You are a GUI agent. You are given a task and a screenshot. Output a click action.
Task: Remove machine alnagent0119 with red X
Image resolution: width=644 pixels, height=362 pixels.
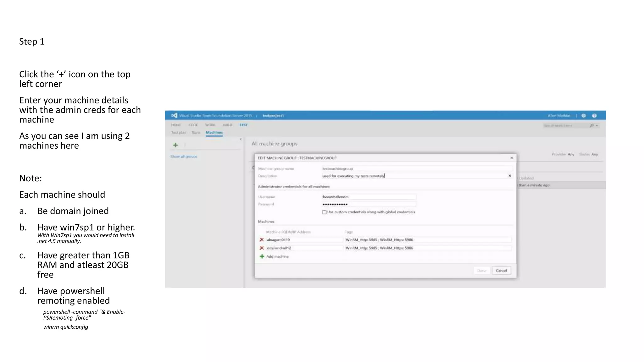click(x=262, y=240)
